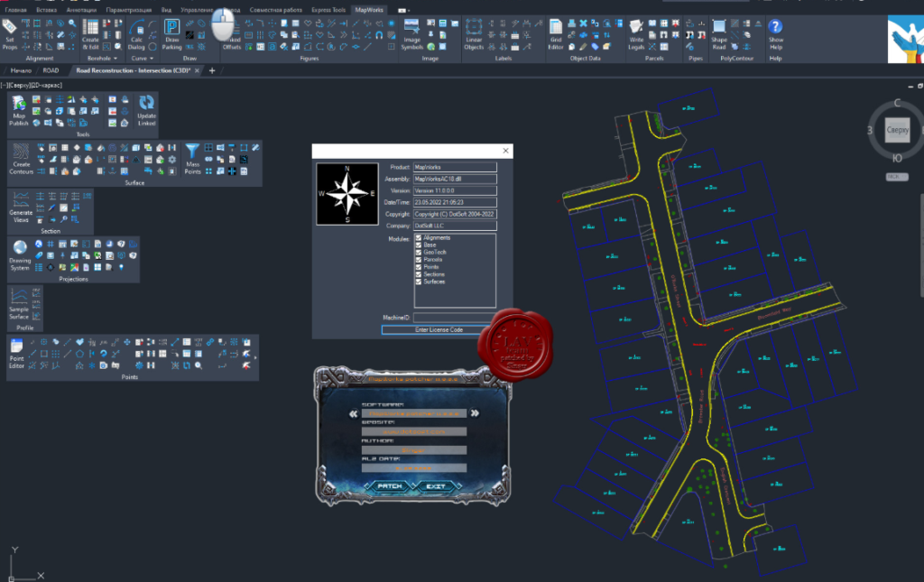Click the МСК coordinate system label

click(896, 177)
